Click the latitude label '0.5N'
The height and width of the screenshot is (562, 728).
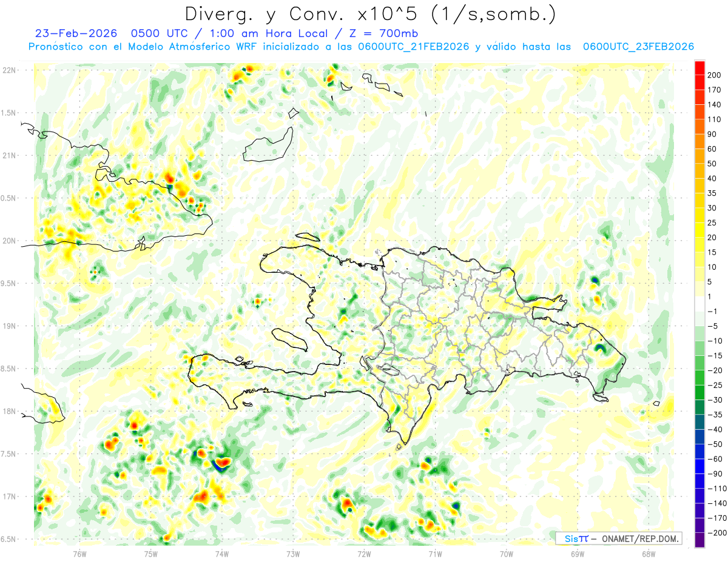tap(9, 198)
